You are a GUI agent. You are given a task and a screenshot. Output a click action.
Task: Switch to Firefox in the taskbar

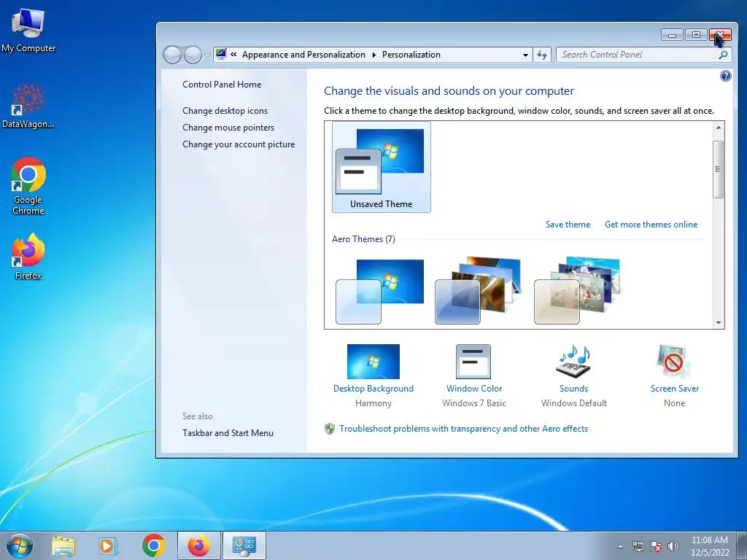click(x=198, y=545)
